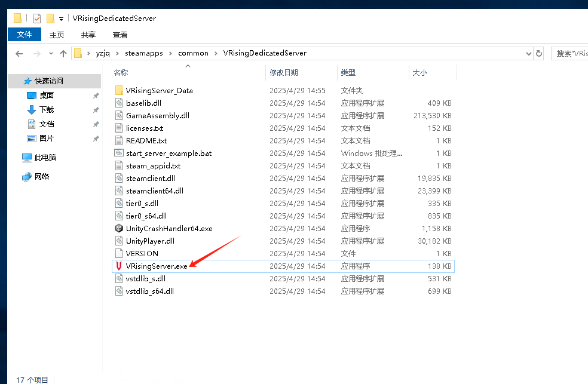
Task: Expand the chevron after common in path
Action: pyautogui.click(x=216, y=53)
